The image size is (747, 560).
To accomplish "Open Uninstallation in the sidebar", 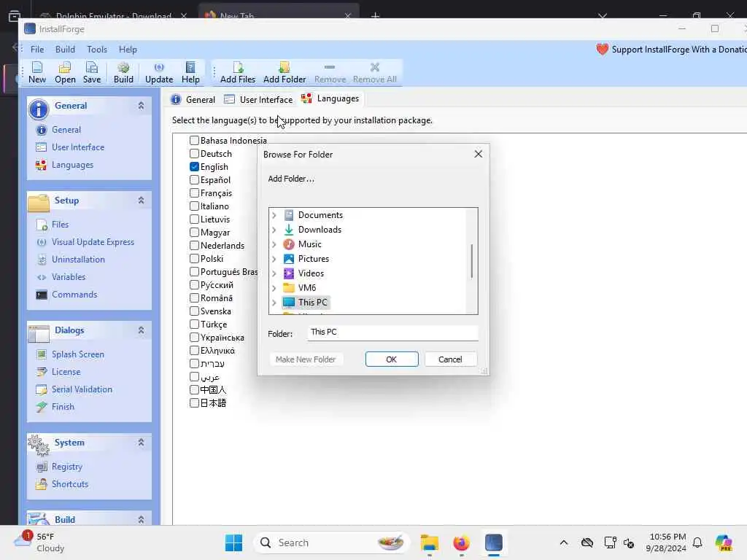I will [x=78, y=260].
